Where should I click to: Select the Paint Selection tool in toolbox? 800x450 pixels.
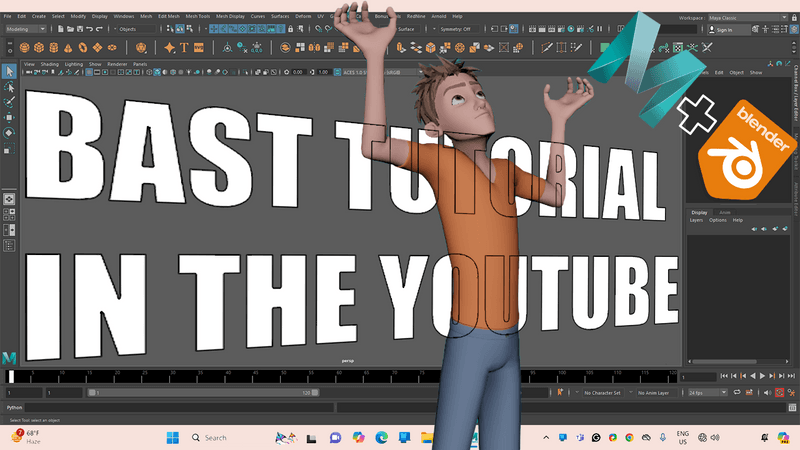click(9, 102)
